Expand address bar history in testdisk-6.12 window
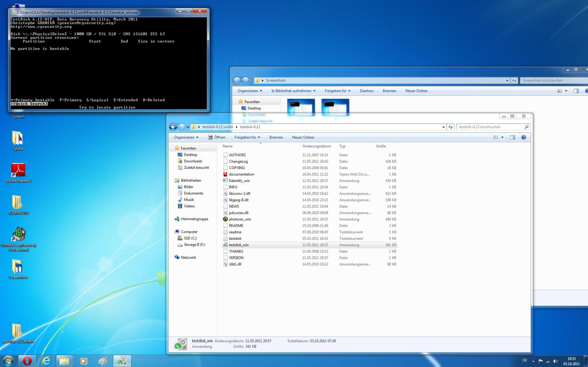588x367 pixels. [443, 127]
